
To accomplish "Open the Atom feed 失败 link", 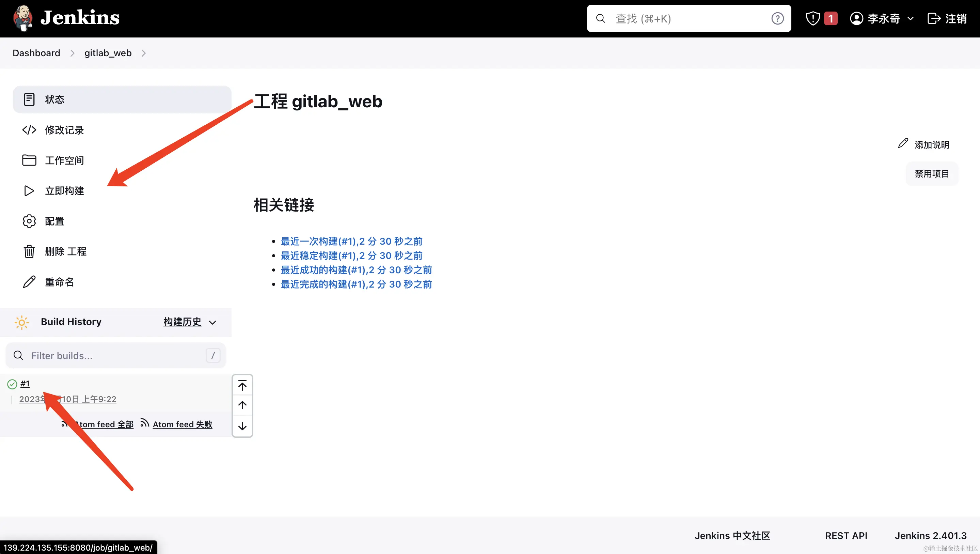I will 182,424.
